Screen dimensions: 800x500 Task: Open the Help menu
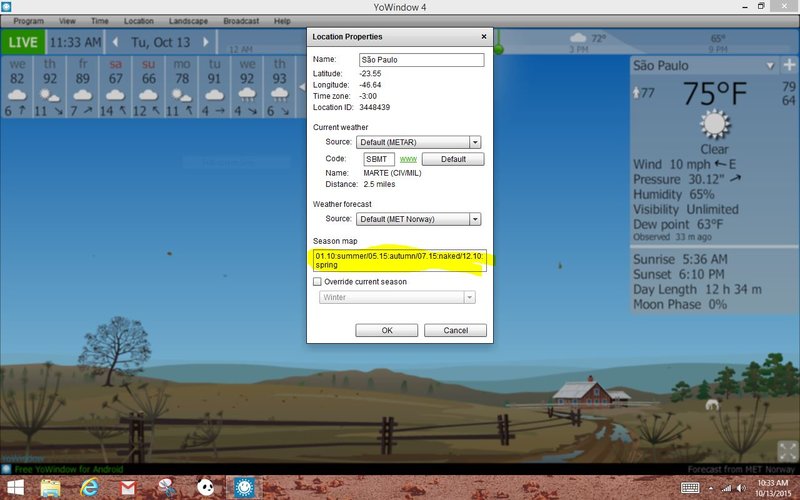coord(282,21)
